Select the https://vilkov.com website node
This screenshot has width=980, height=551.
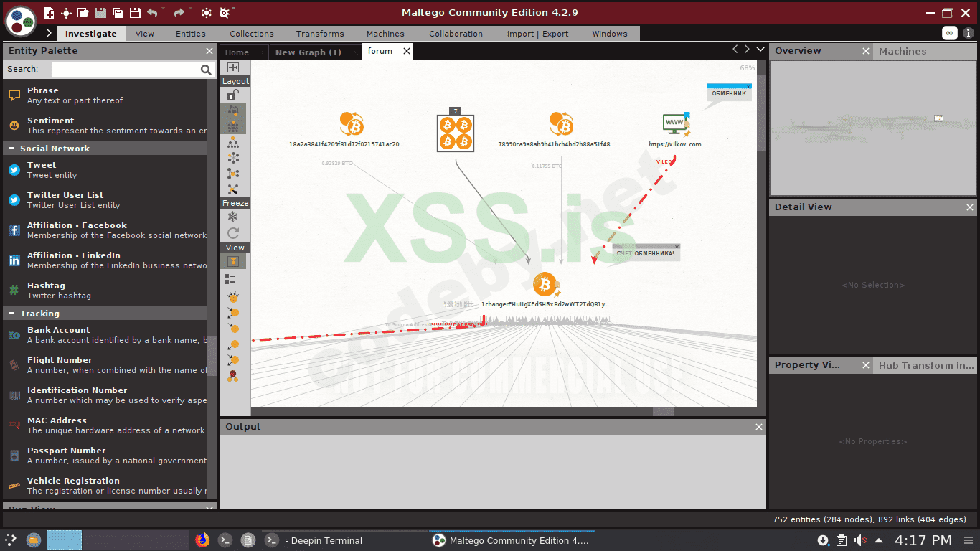point(676,124)
